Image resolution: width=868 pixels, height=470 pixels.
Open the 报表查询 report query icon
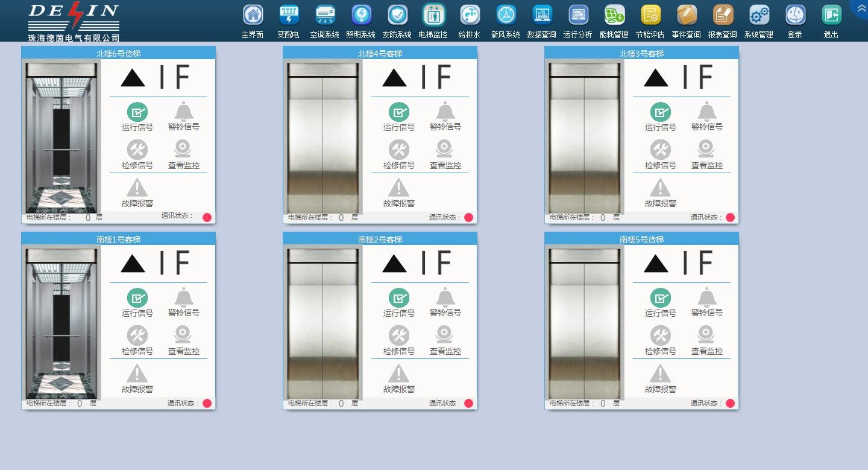pos(723,15)
